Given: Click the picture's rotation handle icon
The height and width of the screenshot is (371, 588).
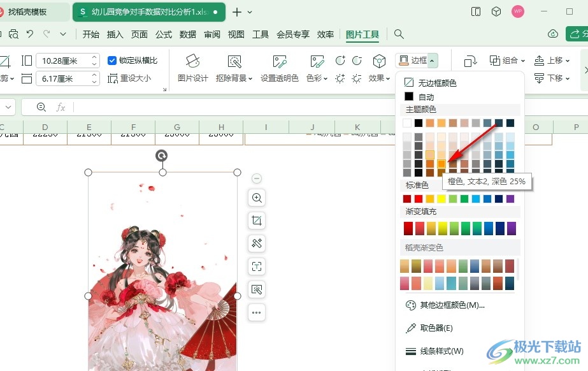Looking at the screenshot, I should [162, 156].
